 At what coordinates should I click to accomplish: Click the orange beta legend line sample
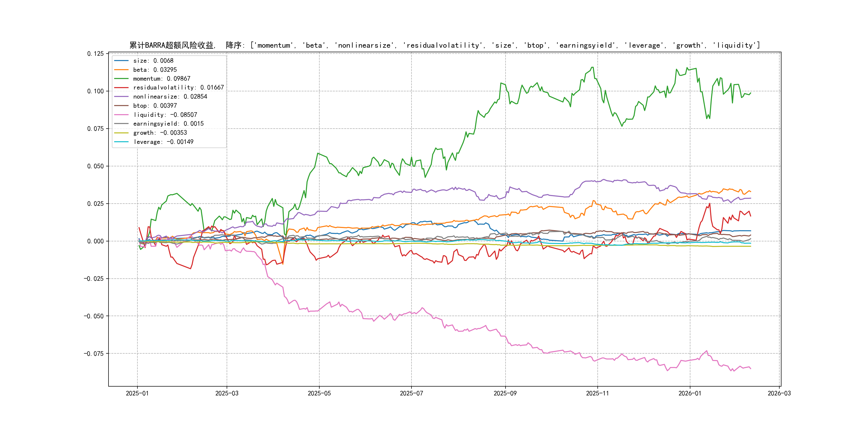pos(121,70)
